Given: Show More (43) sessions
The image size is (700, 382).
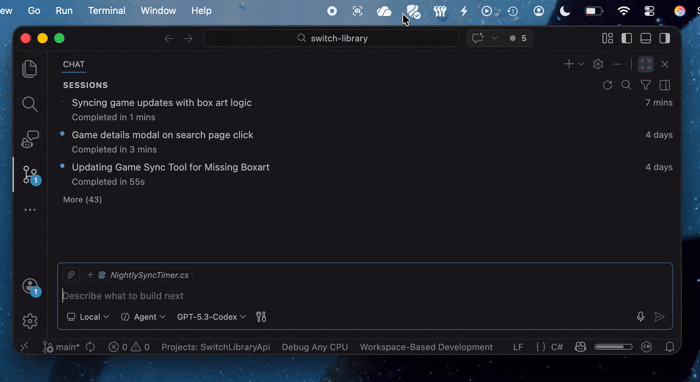Looking at the screenshot, I should 82,199.
